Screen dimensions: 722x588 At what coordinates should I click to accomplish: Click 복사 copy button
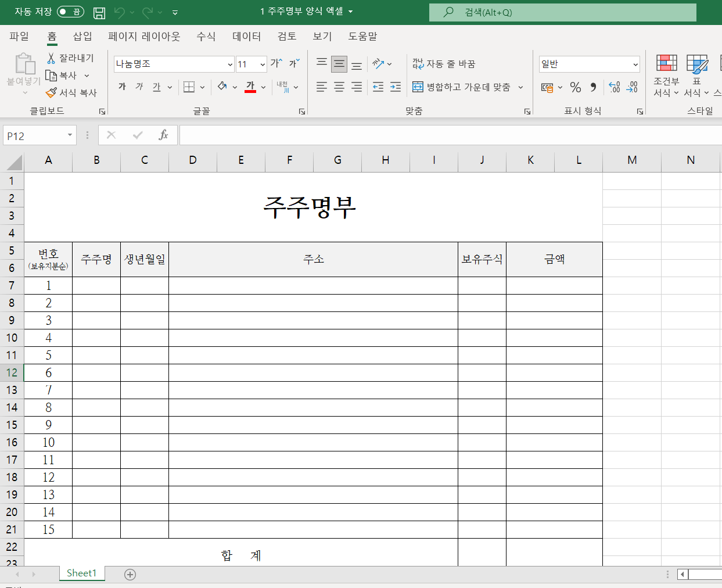(x=62, y=76)
